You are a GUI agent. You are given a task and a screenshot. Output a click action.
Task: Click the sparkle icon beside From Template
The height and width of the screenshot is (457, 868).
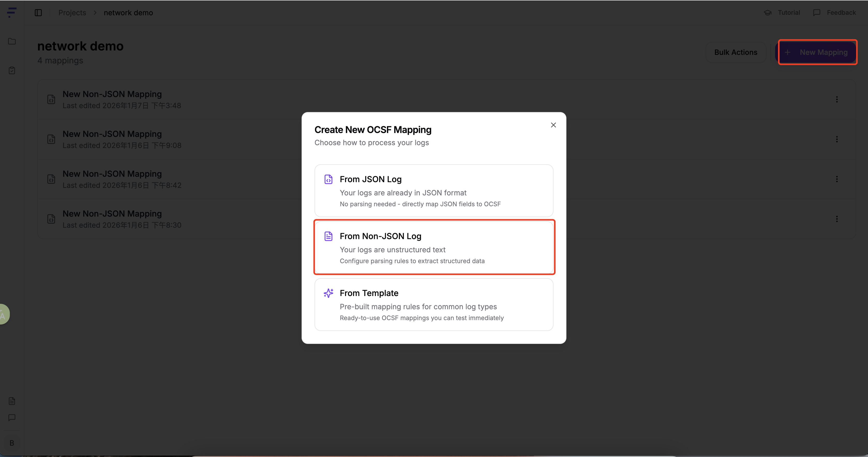click(328, 293)
